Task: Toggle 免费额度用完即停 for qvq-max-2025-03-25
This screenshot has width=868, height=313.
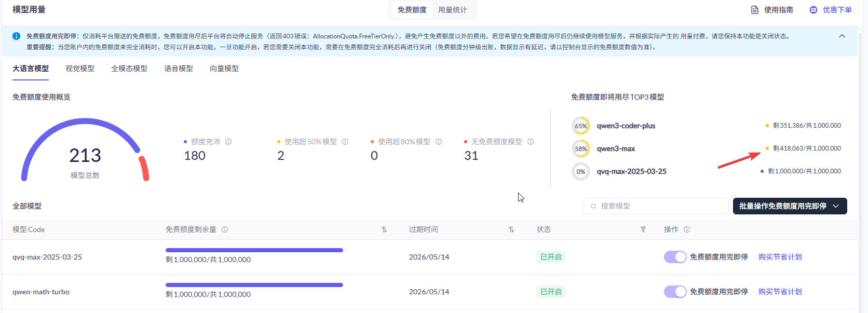Action: pos(675,257)
